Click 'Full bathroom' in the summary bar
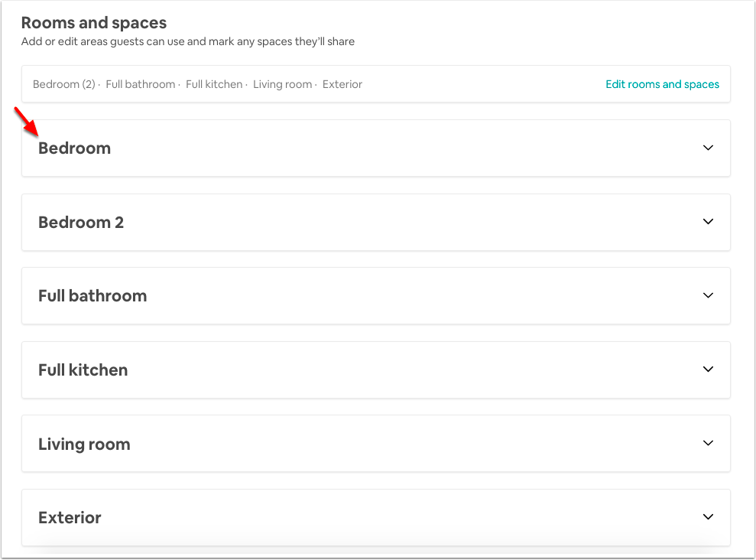The height and width of the screenshot is (560, 756). point(141,84)
